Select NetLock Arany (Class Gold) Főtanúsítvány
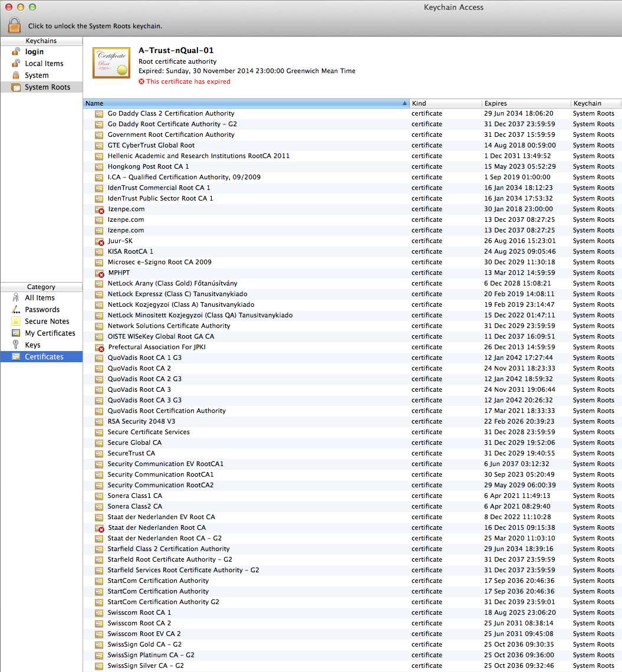Screen dimensions: 622x672 pyautogui.click(x=352, y=283)
